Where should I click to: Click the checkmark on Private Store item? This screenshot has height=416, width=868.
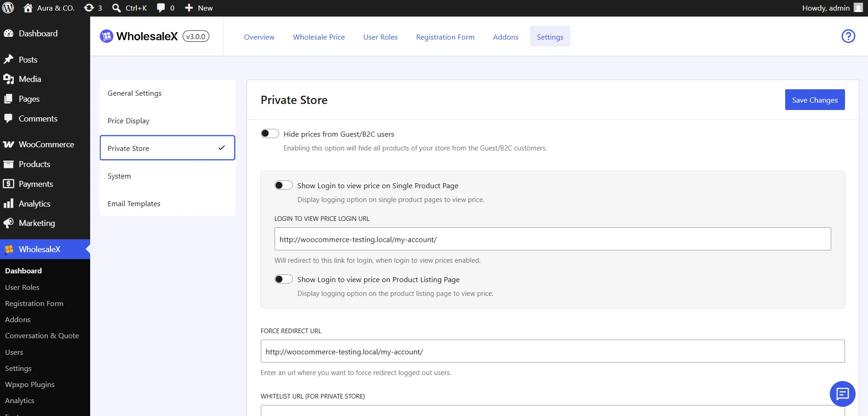pos(222,148)
